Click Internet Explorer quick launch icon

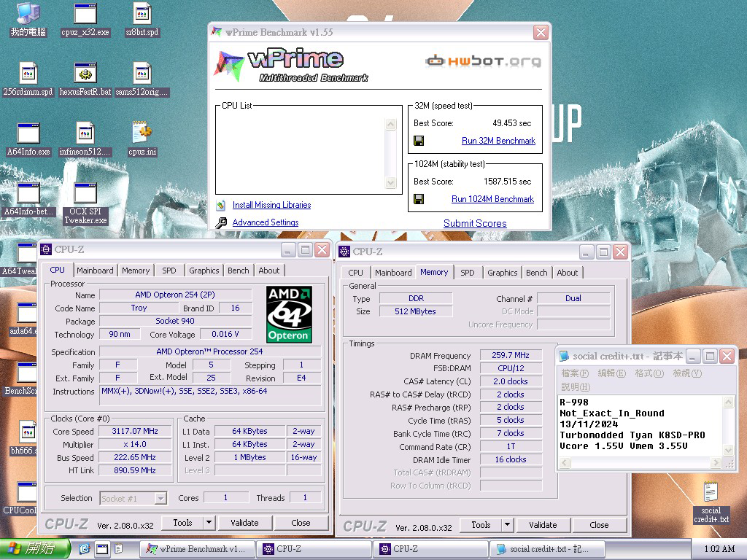(x=85, y=549)
